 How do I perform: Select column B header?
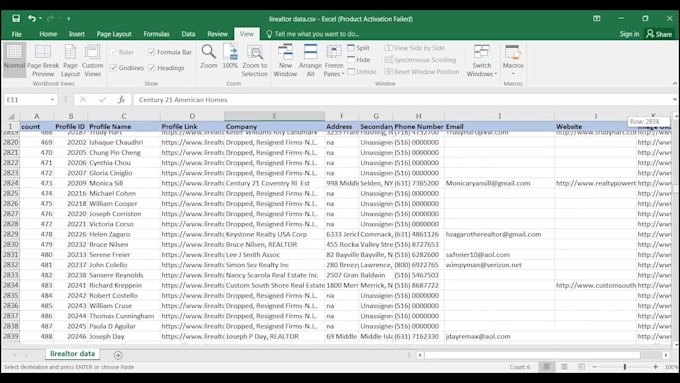[x=71, y=116]
